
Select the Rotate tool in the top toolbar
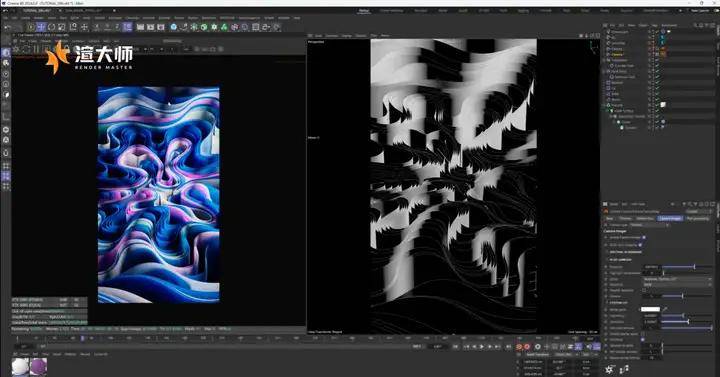pyautogui.click(x=51, y=27)
